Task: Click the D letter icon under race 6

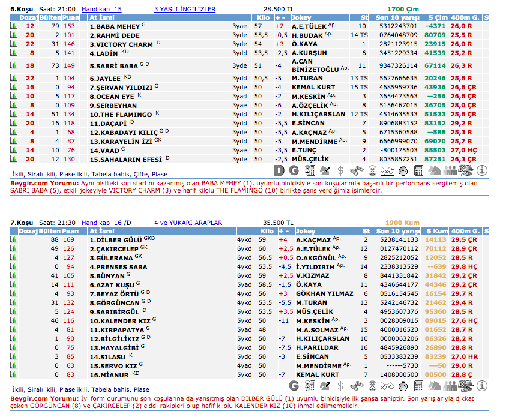Action: pos(279,171)
